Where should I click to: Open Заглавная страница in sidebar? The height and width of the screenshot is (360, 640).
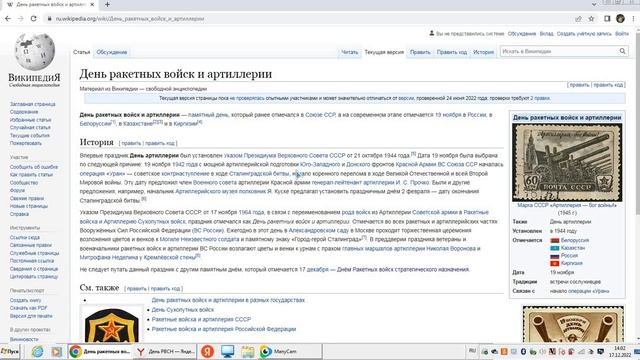(33, 104)
